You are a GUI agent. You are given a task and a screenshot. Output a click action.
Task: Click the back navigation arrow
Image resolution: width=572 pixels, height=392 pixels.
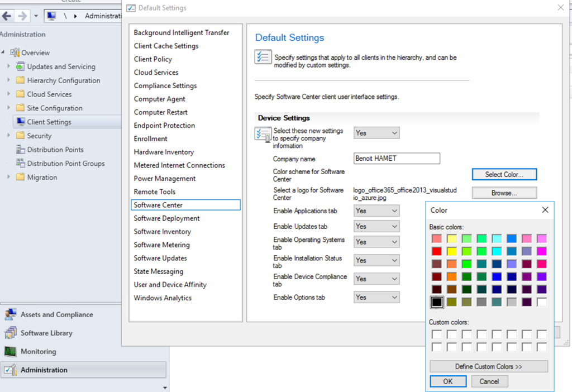[7, 16]
